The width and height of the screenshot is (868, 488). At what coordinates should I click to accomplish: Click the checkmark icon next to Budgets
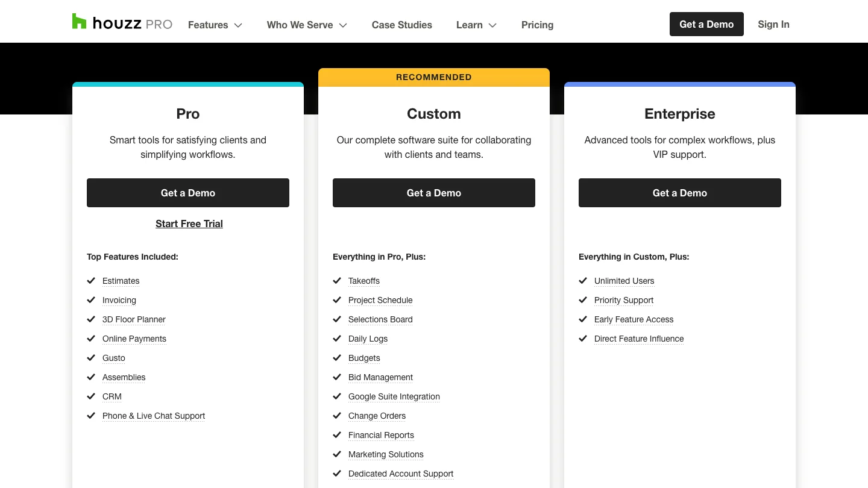tap(337, 358)
